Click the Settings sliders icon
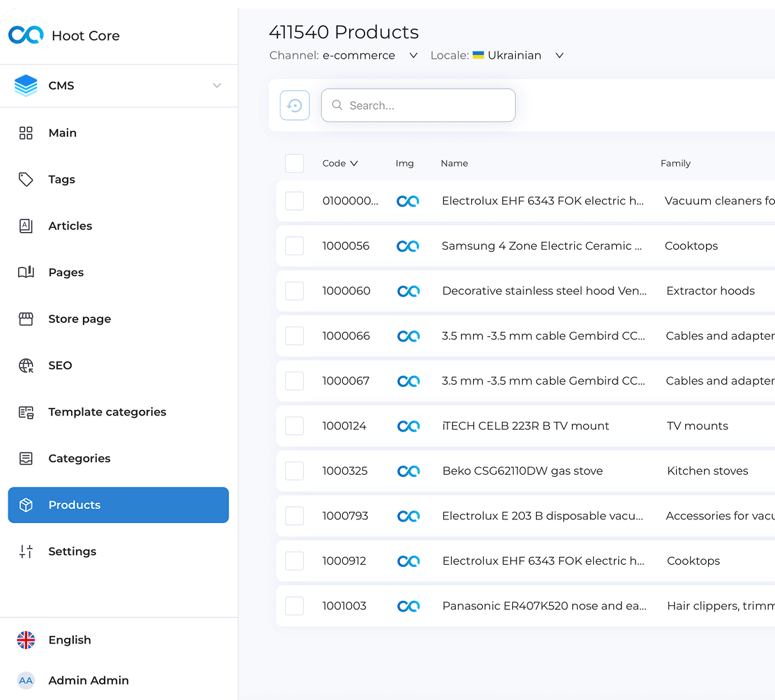Viewport: 775px width, 700px height. tap(26, 551)
